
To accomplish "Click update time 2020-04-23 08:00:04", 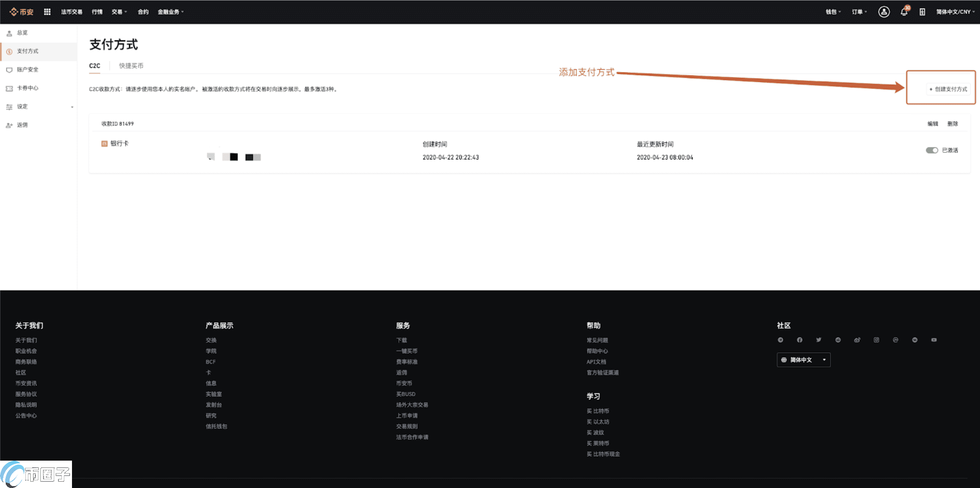I will [x=665, y=158].
